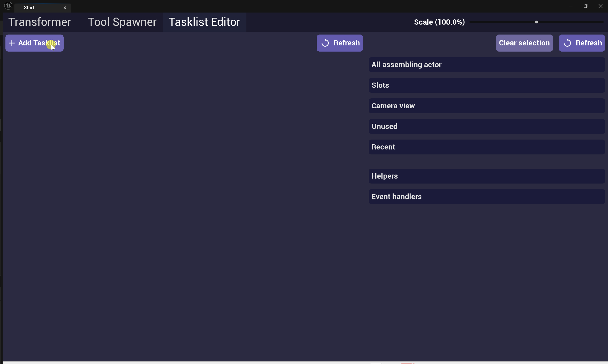This screenshot has width=608, height=364.
Task: Open the Helpers section
Action: [x=486, y=176]
